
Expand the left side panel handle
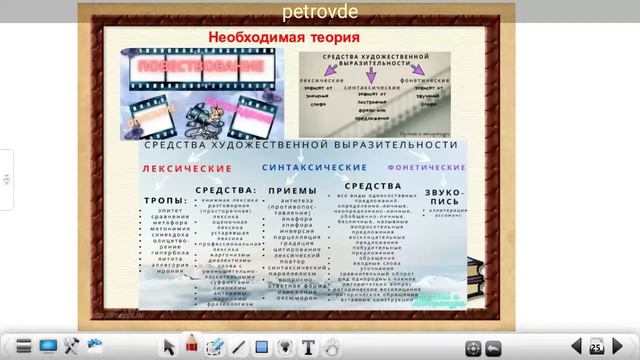[x=6, y=180]
